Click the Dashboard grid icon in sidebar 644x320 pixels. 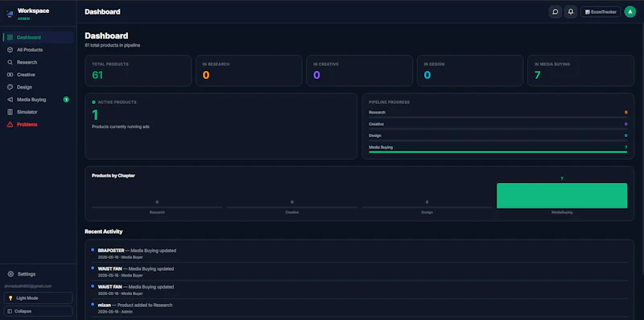[x=10, y=37]
